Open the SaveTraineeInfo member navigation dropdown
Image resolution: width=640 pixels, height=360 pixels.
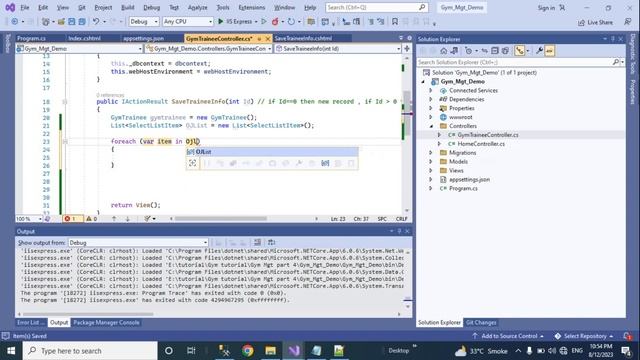coord(338,49)
